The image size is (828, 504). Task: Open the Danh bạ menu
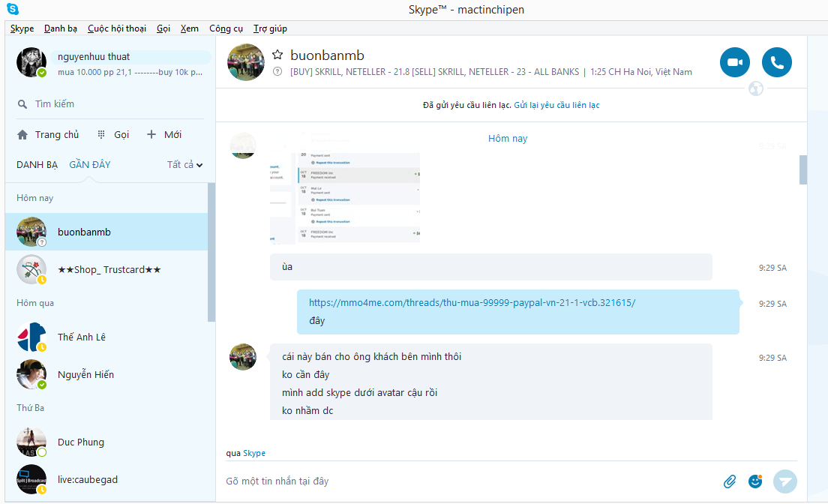tap(61, 28)
